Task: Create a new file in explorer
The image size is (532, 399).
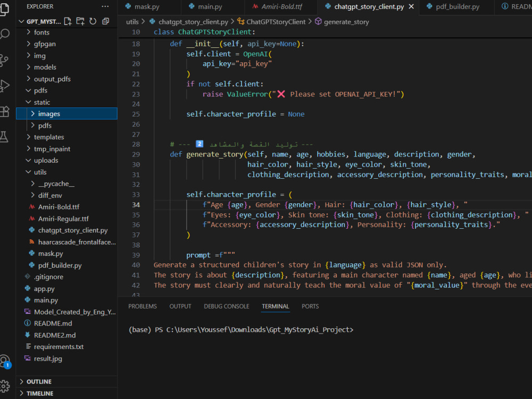Action: (x=68, y=21)
